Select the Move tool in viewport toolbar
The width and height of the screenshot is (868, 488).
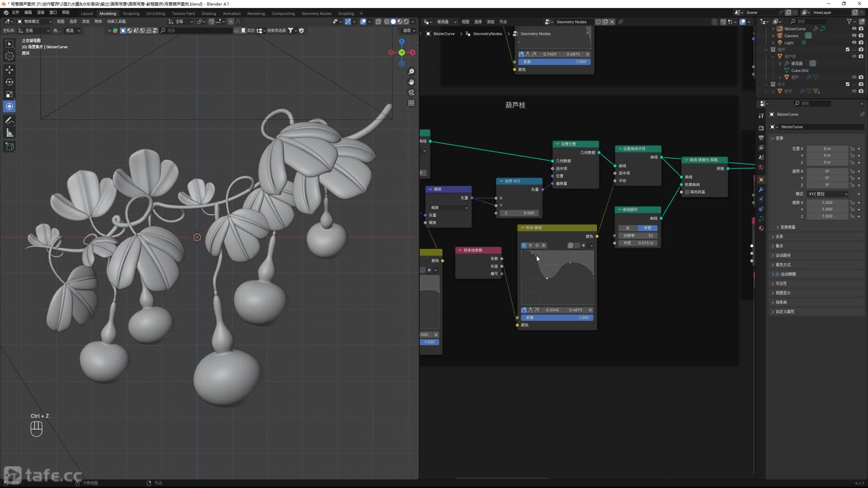pyautogui.click(x=9, y=70)
